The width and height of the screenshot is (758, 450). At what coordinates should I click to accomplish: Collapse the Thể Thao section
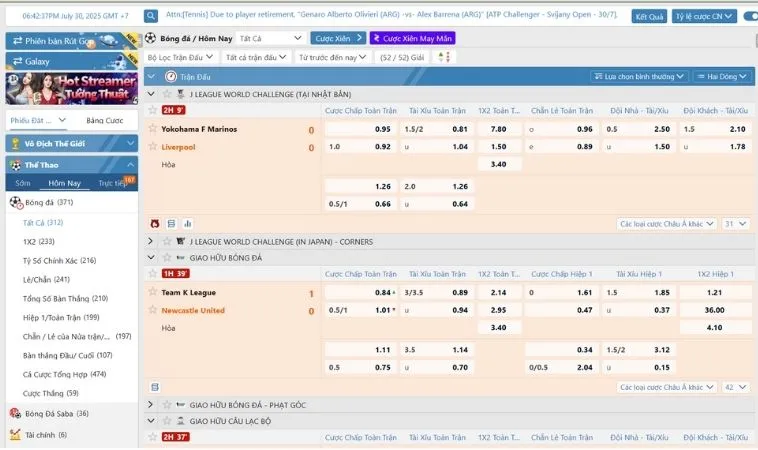[130, 165]
